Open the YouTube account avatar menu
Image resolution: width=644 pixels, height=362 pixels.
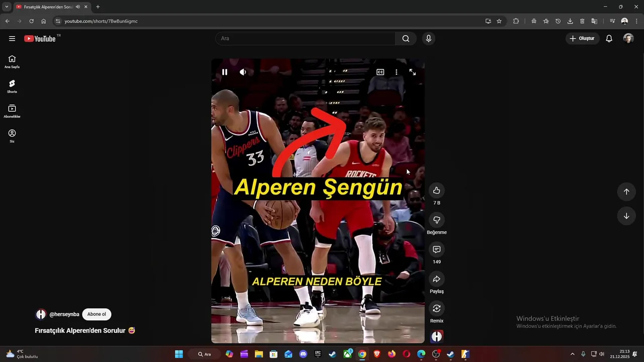(628, 39)
